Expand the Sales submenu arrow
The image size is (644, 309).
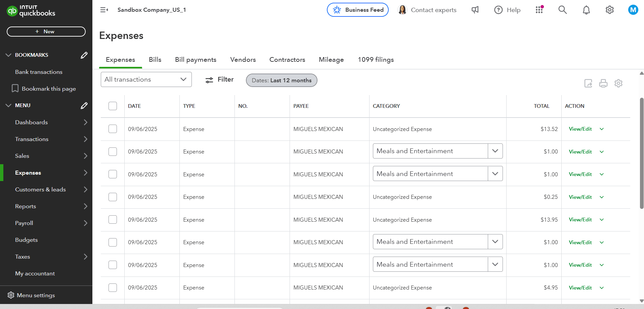85,156
